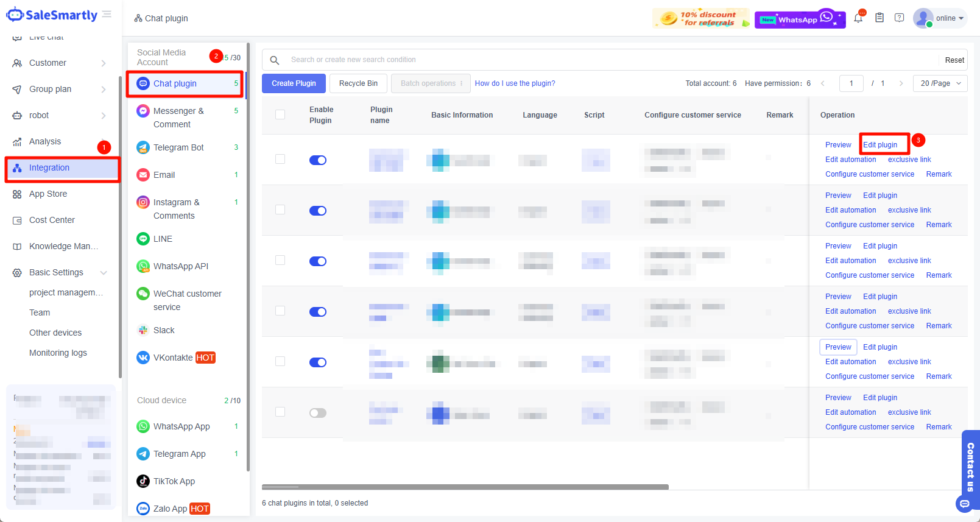Viewport: 980px width, 522px height.
Task: Click the horizontal scrollbar under the table
Action: click(x=465, y=487)
